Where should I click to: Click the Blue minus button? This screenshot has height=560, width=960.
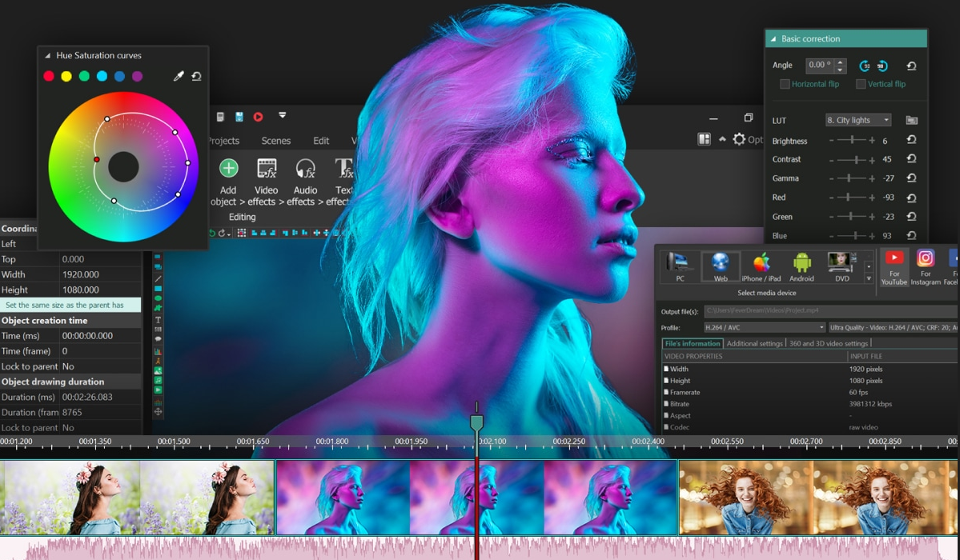pos(831,236)
